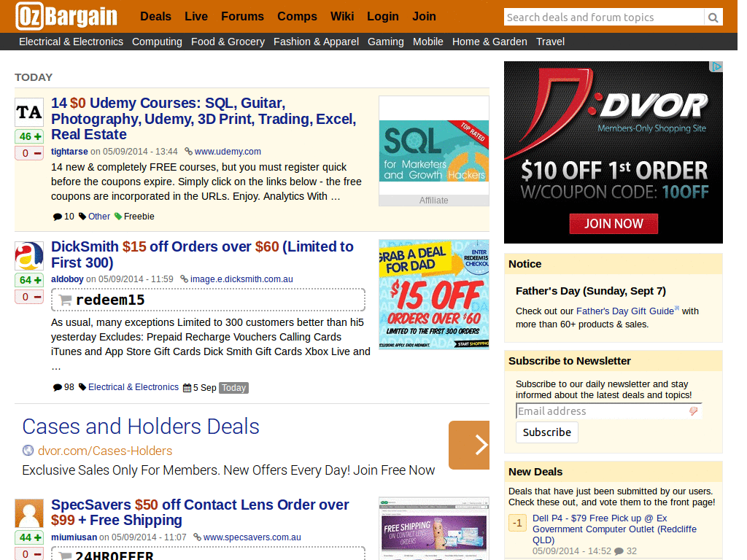Select the Home & Garden category
Viewport: 747px width, 560px height.
489,42
